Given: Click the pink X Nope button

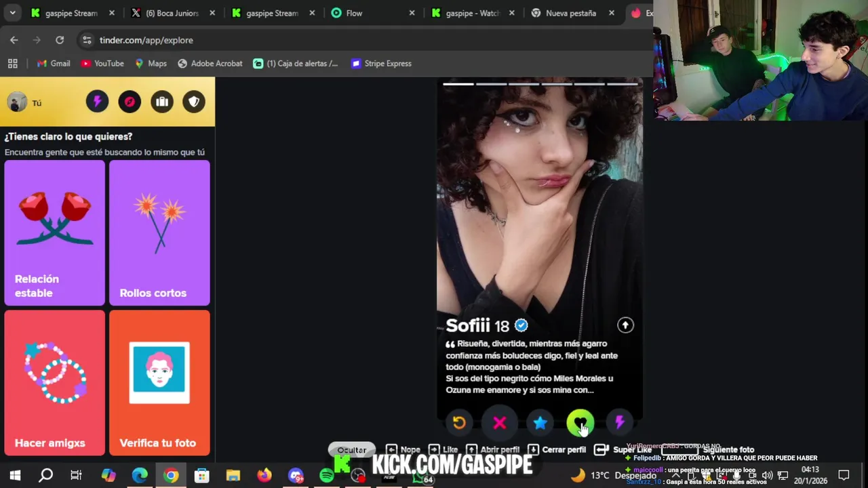Looking at the screenshot, I should [x=500, y=423].
